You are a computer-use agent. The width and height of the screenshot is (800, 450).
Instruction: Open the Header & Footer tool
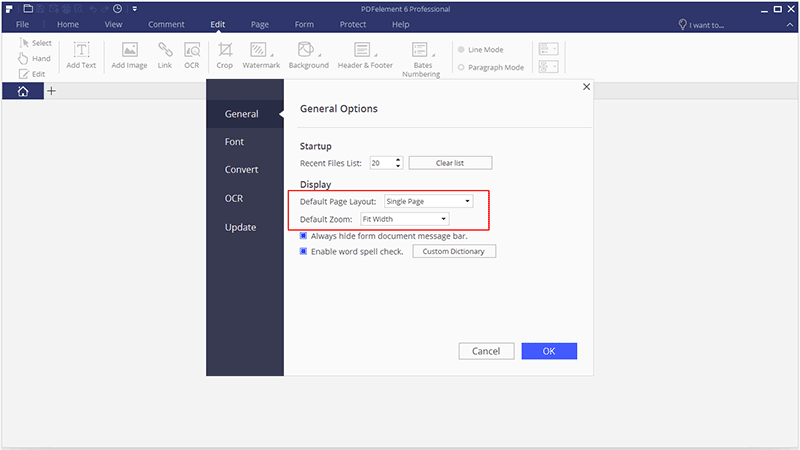pyautogui.click(x=365, y=55)
